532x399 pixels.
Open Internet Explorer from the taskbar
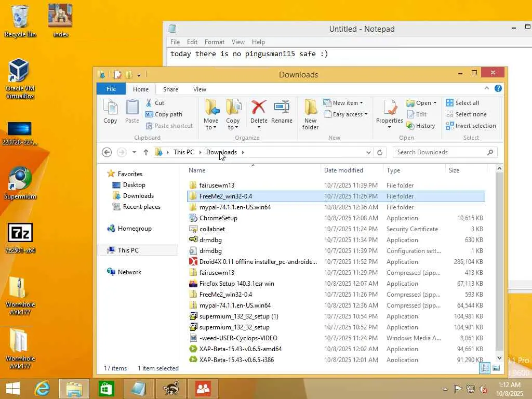coord(42,389)
